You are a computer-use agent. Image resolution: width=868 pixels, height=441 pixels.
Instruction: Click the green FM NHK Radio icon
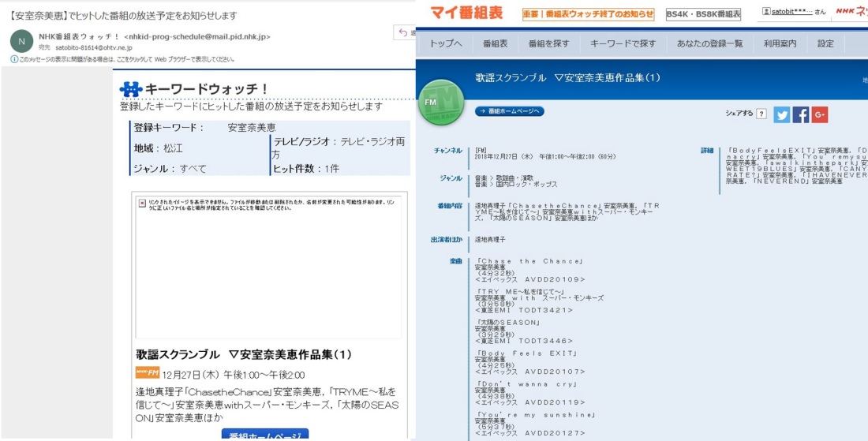[441, 103]
